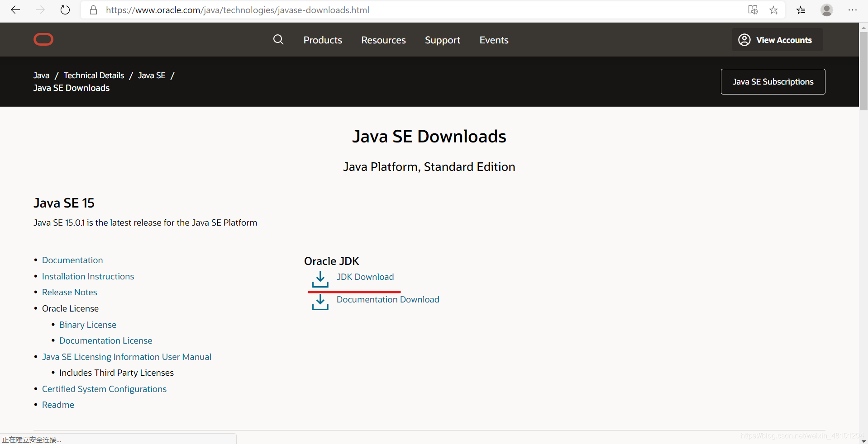Open the Support menu
The width and height of the screenshot is (868, 444).
coord(443,40)
